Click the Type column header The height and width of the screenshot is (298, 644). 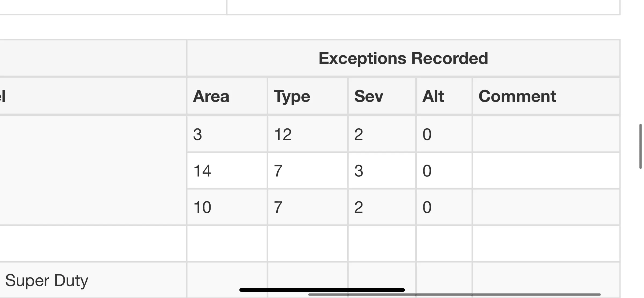(x=292, y=96)
